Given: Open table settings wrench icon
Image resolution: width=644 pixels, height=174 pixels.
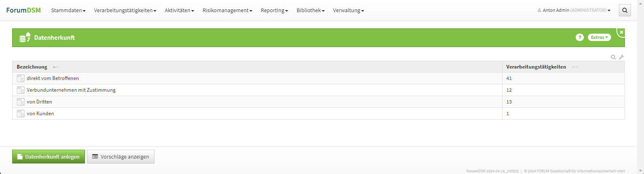Looking at the screenshot, I should pos(621,57).
